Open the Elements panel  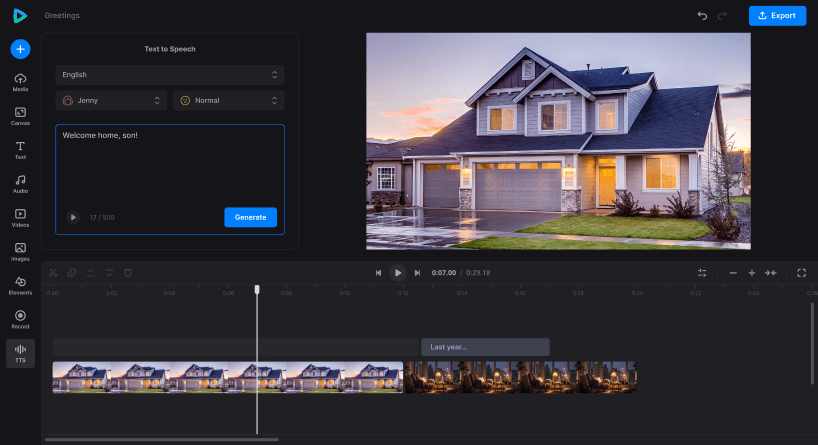tap(20, 285)
